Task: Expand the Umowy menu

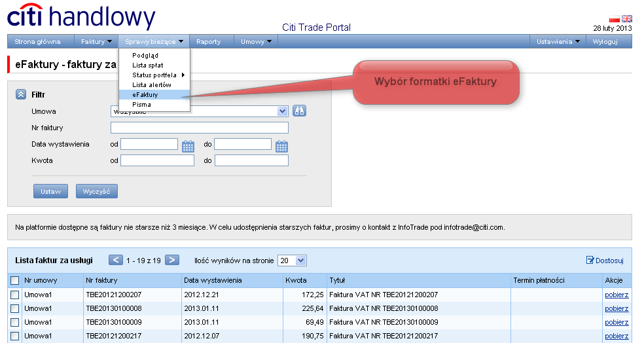Action: (x=256, y=41)
